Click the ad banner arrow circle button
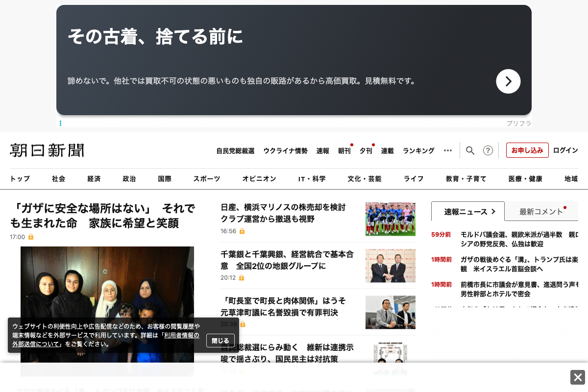 (508, 81)
